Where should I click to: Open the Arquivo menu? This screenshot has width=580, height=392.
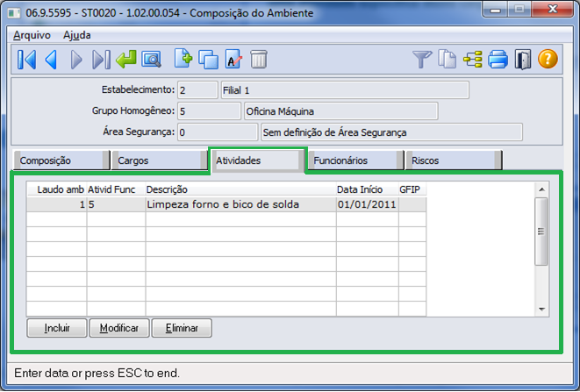pos(32,35)
